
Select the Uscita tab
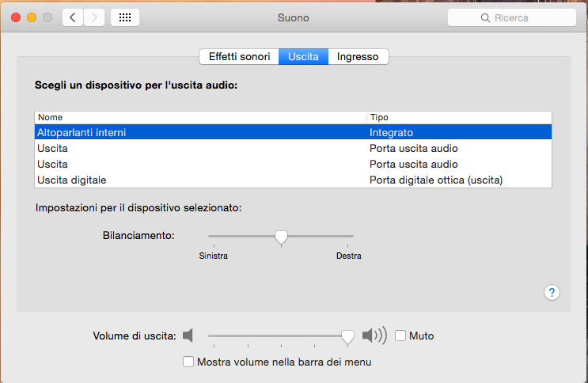coord(303,57)
